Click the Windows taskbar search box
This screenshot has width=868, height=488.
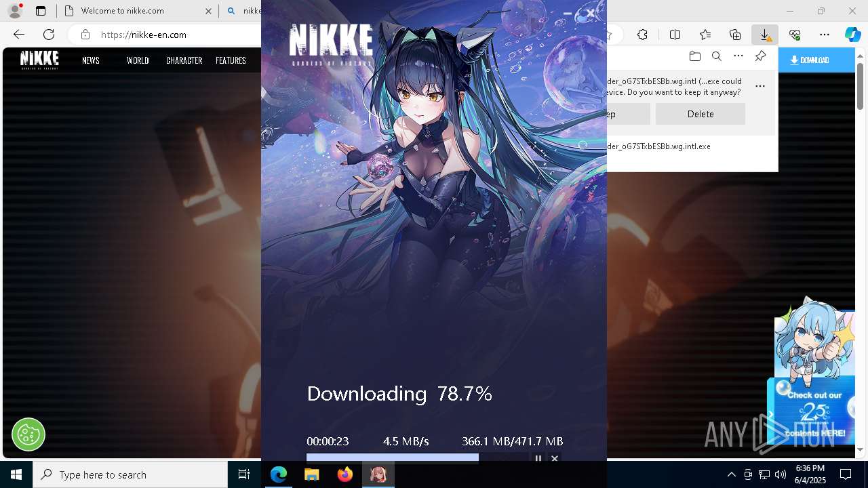130,475
